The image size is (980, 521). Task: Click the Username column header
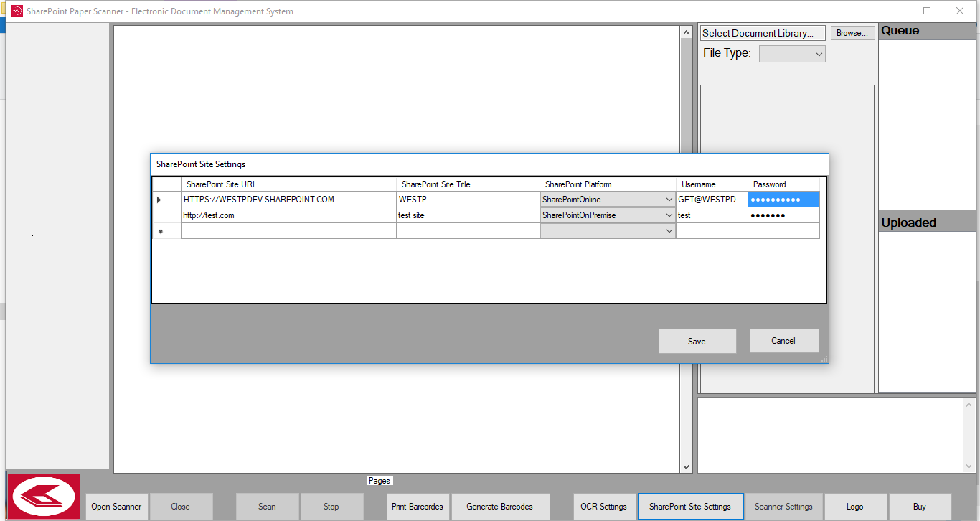[712, 184]
